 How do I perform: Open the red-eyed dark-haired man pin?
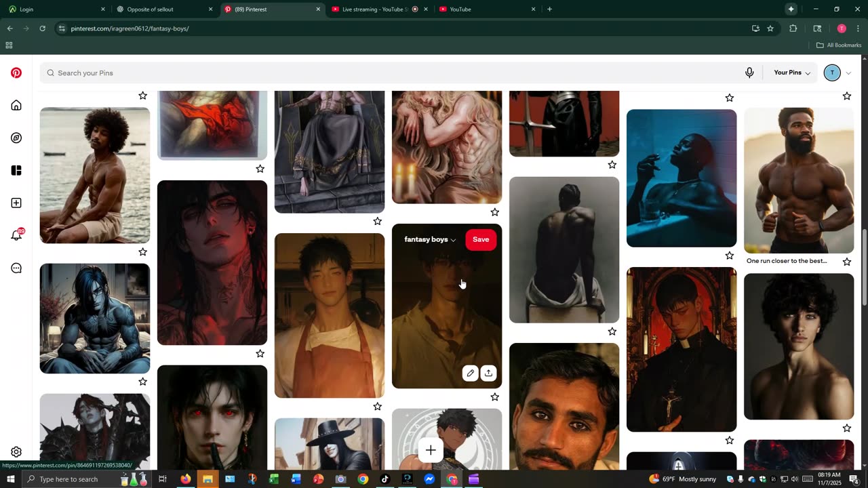click(x=212, y=417)
